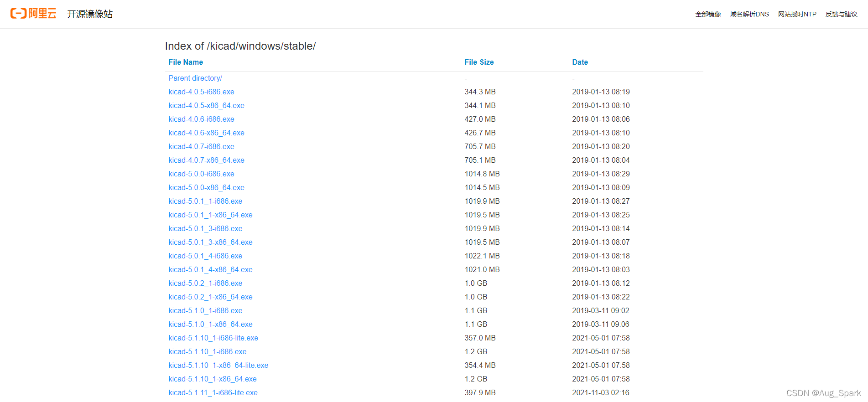Select the date 2019-01-13 08:03
The width and height of the screenshot is (868, 402).
[x=601, y=269]
